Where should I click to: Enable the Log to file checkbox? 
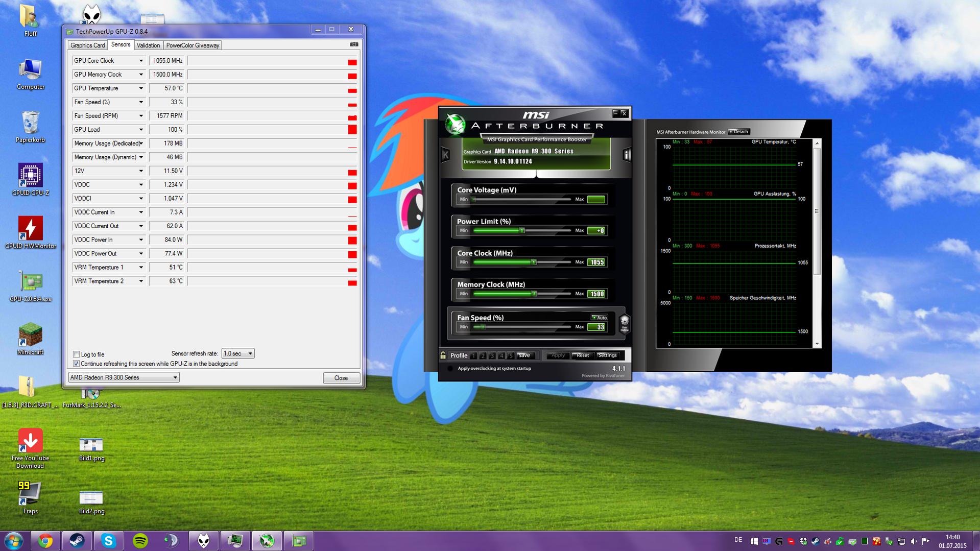[76, 354]
